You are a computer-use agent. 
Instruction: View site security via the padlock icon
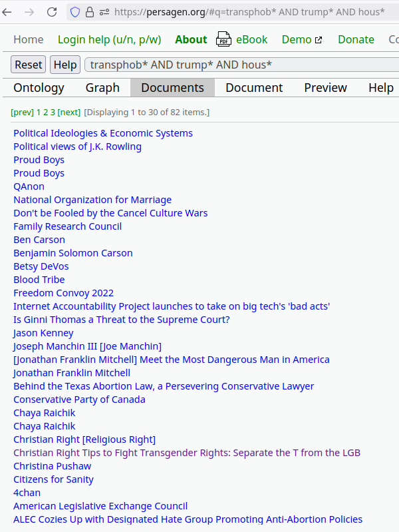(90, 12)
